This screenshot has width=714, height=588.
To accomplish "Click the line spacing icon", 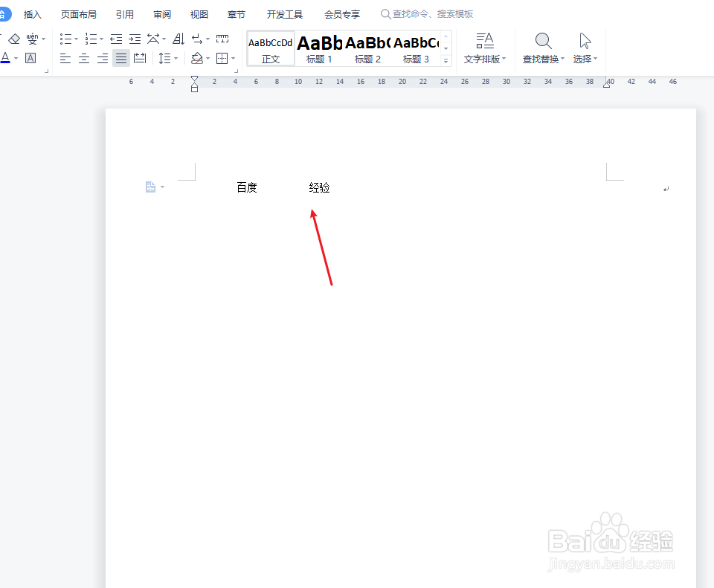I will pyautogui.click(x=164, y=58).
